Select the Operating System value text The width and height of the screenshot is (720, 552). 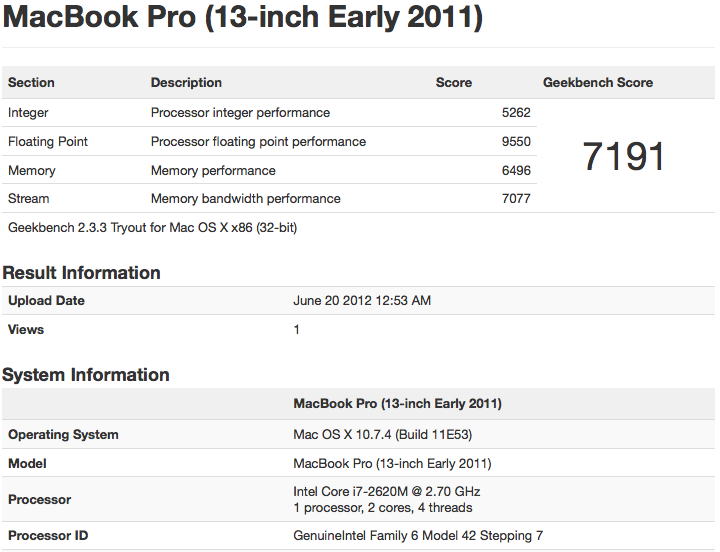tap(382, 434)
